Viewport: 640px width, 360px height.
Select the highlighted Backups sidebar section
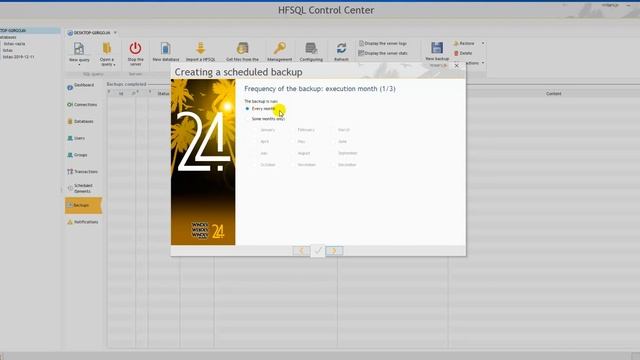(83, 205)
